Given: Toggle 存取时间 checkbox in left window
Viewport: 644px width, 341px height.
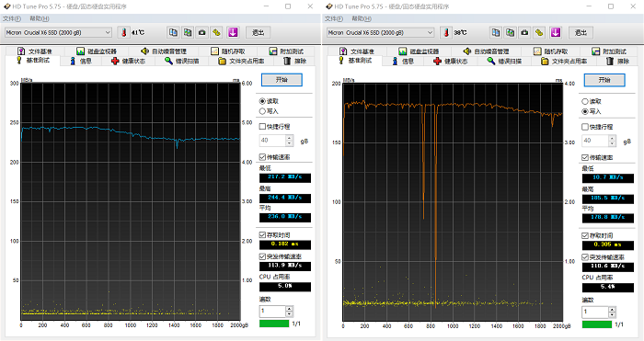Looking at the screenshot, I should tap(262, 235).
